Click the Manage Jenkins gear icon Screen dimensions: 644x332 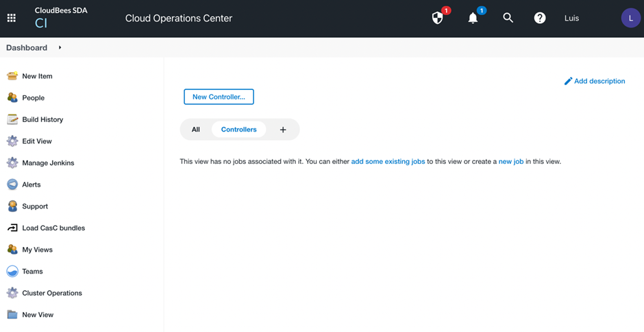point(12,163)
